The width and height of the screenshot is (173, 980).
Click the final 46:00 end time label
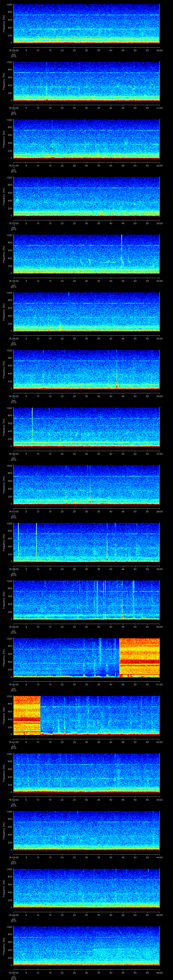tap(159, 972)
